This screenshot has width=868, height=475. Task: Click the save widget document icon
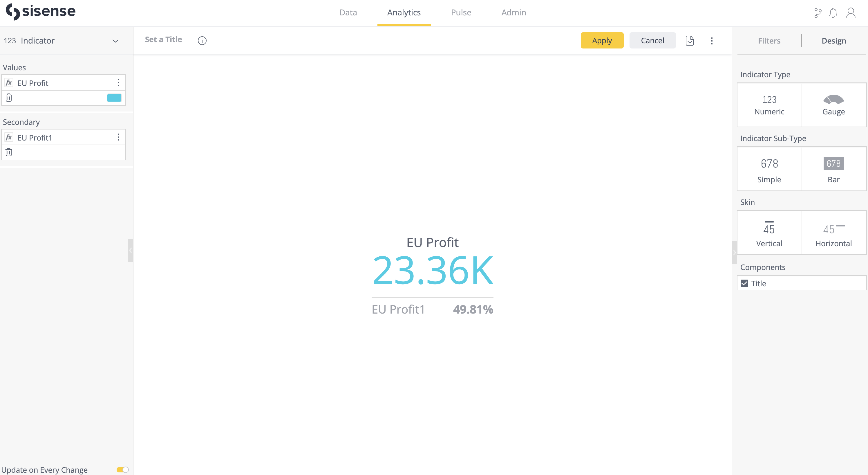point(690,41)
